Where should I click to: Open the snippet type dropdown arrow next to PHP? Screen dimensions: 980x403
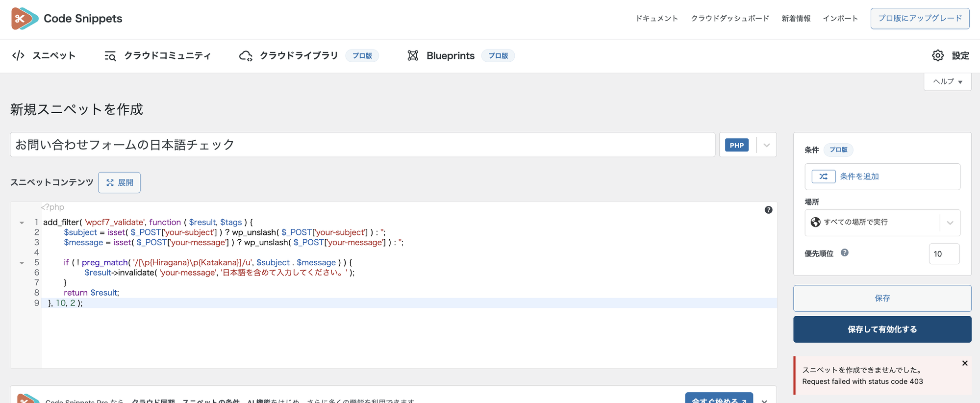[x=766, y=145]
